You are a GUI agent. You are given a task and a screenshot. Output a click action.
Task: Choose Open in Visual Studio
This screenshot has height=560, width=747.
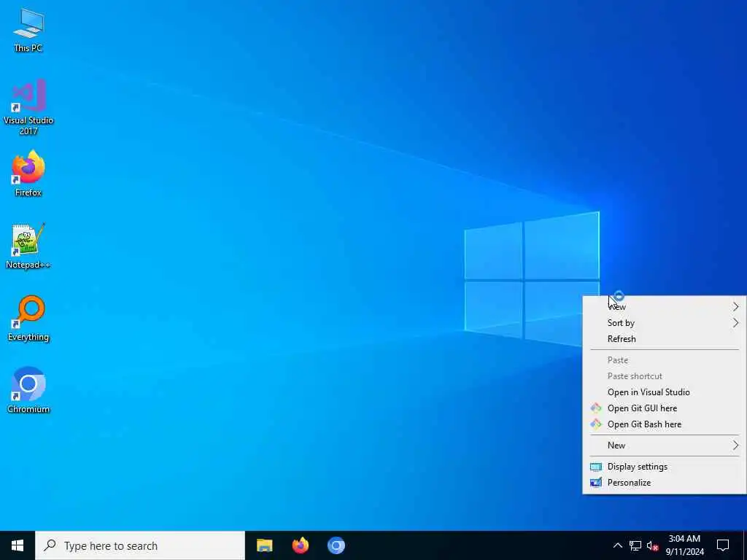[x=664, y=392]
